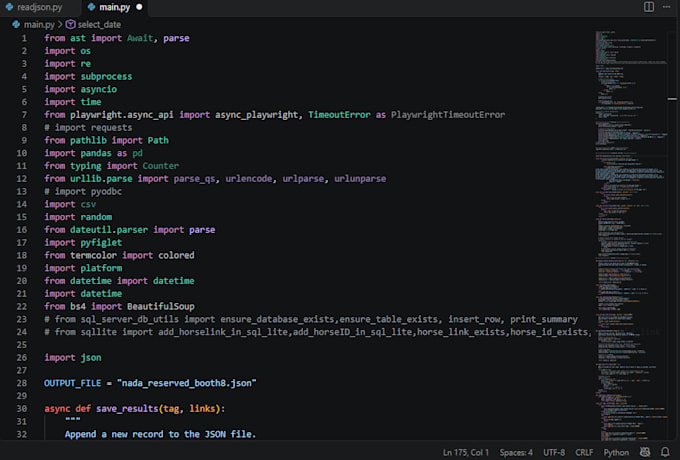This screenshot has width=680, height=460.
Task: Click the links parameter on line 30
Action: pos(202,409)
